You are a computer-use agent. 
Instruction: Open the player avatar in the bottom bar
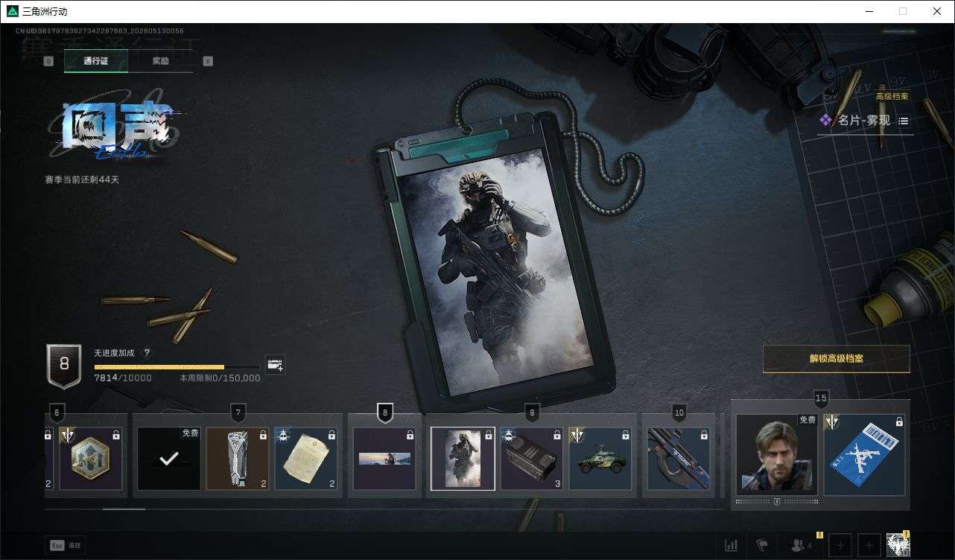tap(898, 545)
